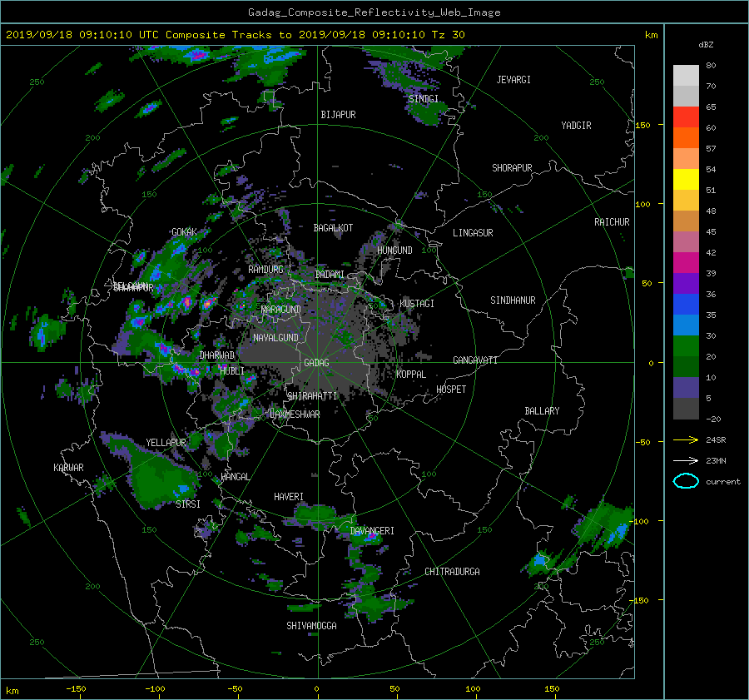This screenshot has width=749, height=700.
Task: Click the SIRSI label
Action: 188,504
